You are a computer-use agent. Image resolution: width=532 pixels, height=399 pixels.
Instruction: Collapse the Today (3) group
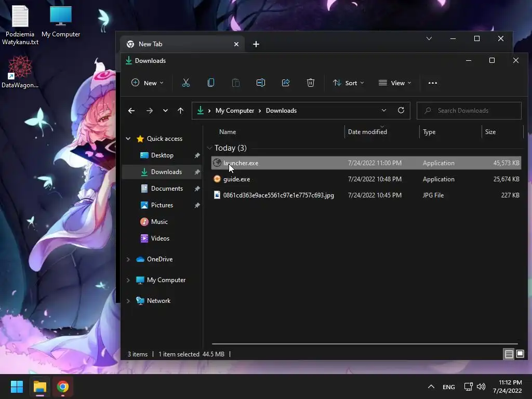pyautogui.click(x=209, y=148)
